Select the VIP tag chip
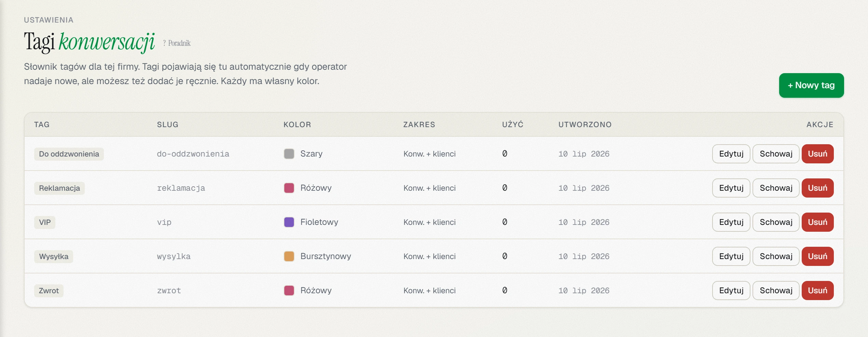 click(45, 222)
